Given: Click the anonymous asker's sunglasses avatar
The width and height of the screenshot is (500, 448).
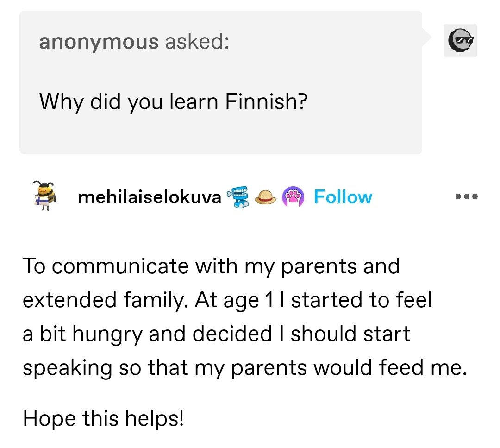Looking at the screenshot, I should pos(460,40).
